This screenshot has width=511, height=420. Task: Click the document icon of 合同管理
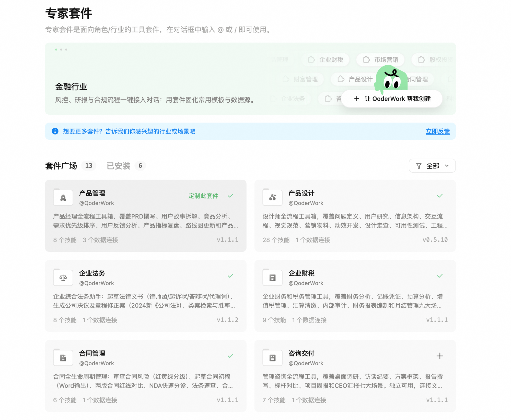click(x=63, y=358)
